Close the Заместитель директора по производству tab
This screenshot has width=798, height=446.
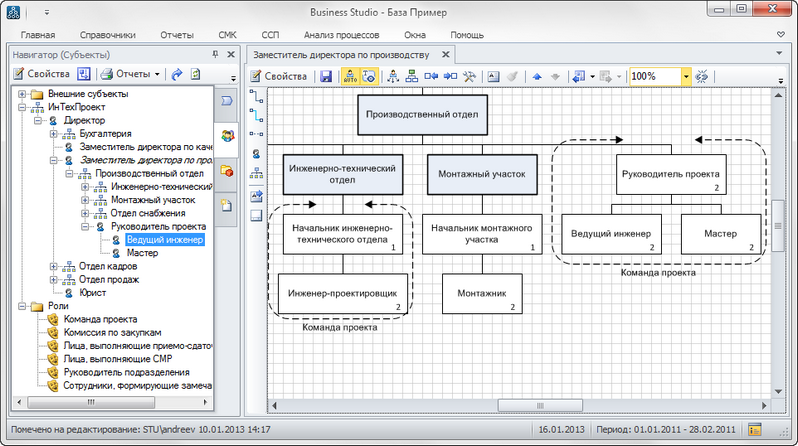pos(446,54)
